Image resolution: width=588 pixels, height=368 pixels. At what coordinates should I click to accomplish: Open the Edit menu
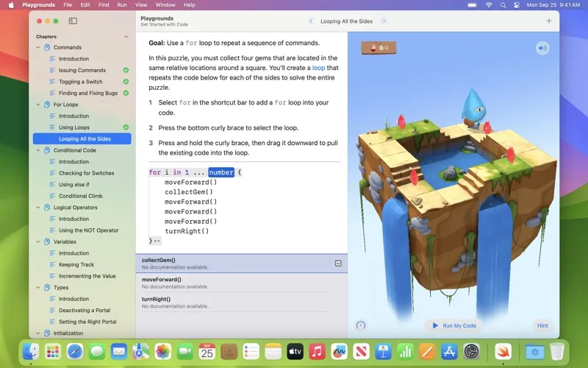tap(85, 5)
